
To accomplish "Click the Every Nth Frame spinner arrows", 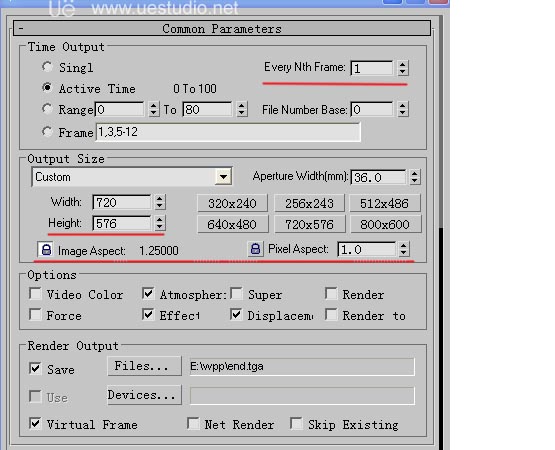I will pyautogui.click(x=402, y=68).
